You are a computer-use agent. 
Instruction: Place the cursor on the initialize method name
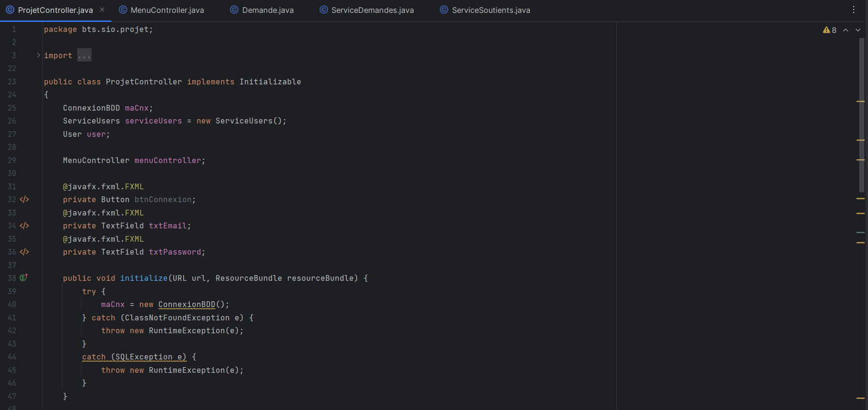tap(144, 278)
